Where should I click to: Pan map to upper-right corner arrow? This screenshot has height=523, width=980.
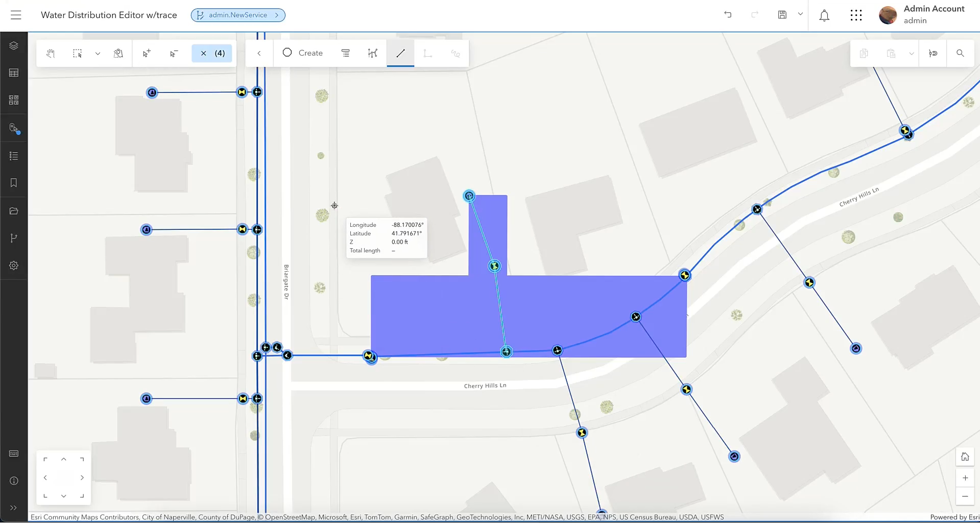click(x=82, y=459)
